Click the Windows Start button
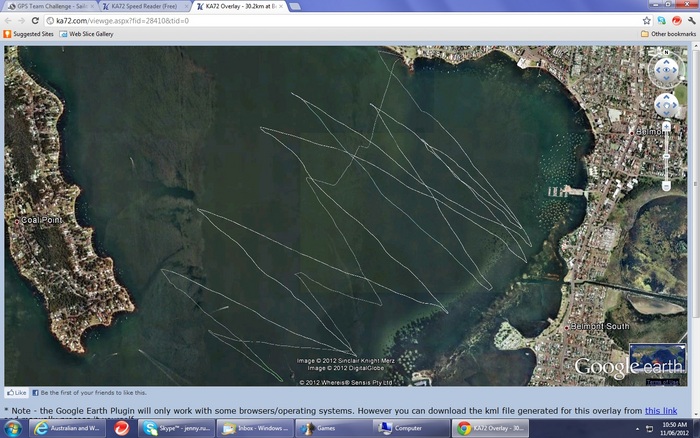Viewport: 700px width, 438px height. click(x=12, y=428)
